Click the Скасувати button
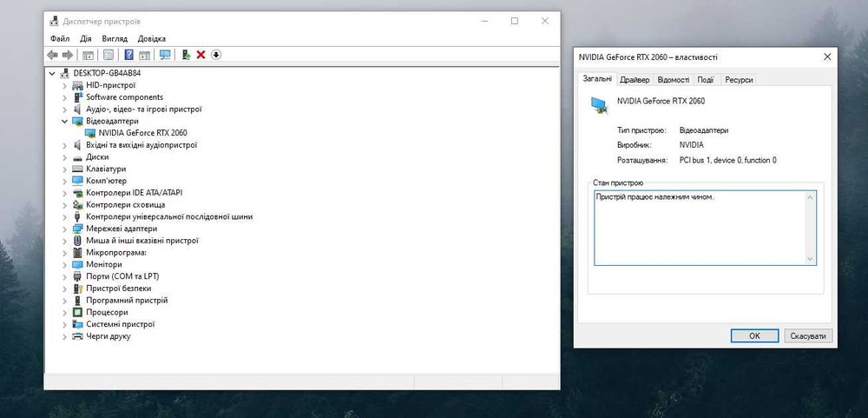Image resolution: width=868 pixels, height=418 pixels. click(808, 336)
